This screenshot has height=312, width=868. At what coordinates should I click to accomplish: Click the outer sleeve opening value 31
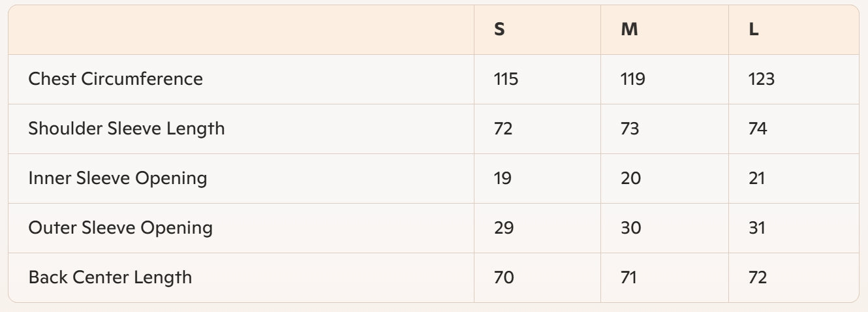coord(756,228)
